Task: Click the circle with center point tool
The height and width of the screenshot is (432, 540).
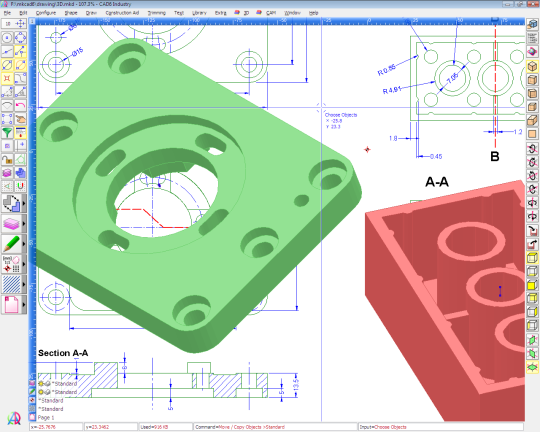Action: (x=7, y=38)
